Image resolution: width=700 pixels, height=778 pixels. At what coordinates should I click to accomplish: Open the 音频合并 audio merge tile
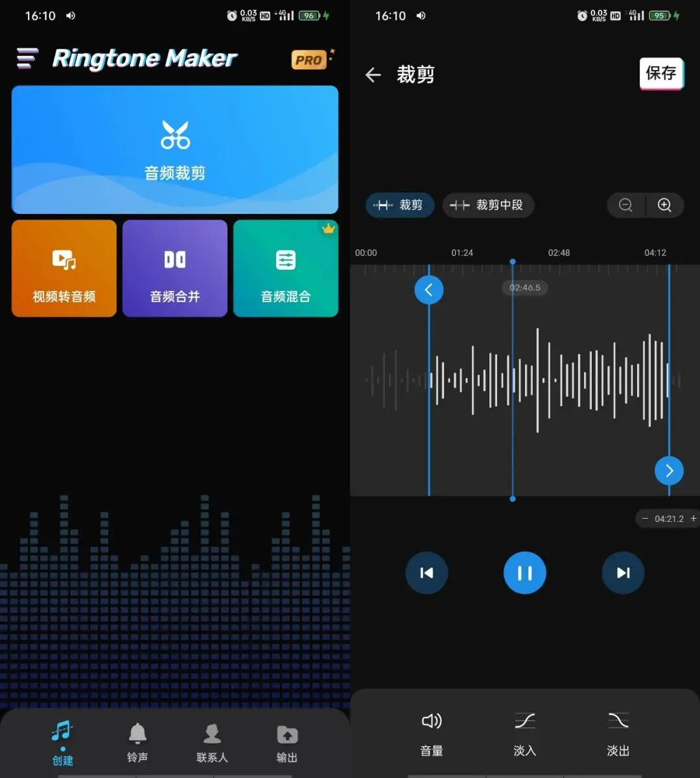pyautogui.click(x=175, y=268)
